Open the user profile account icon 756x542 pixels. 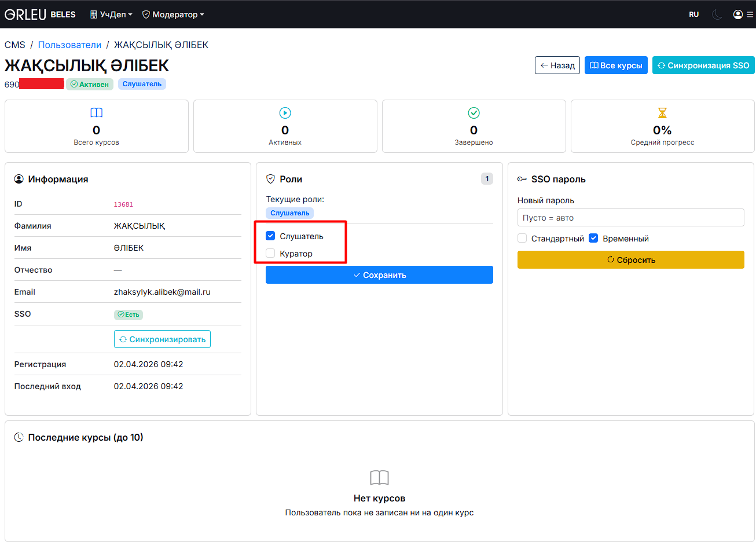[x=738, y=14]
